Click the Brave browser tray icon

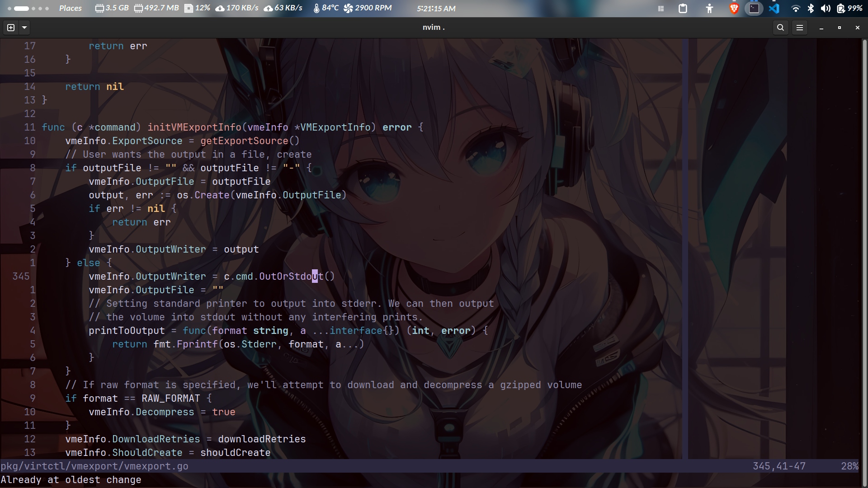point(734,8)
